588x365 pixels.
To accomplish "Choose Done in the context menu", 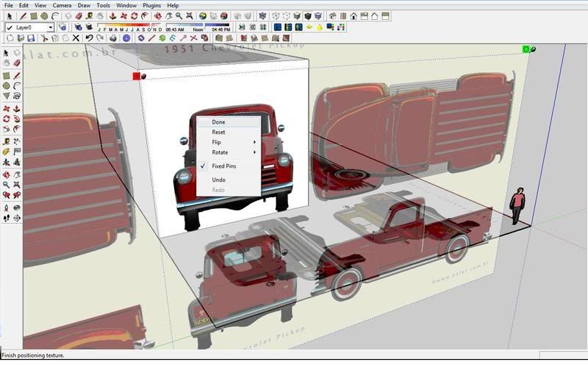I will click(x=218, y=122).
